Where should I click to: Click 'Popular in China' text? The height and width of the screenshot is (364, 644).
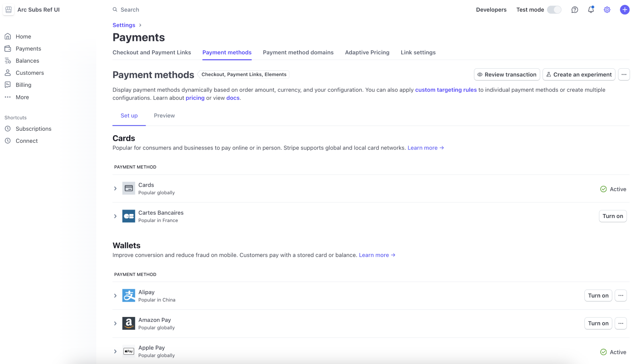157,300
